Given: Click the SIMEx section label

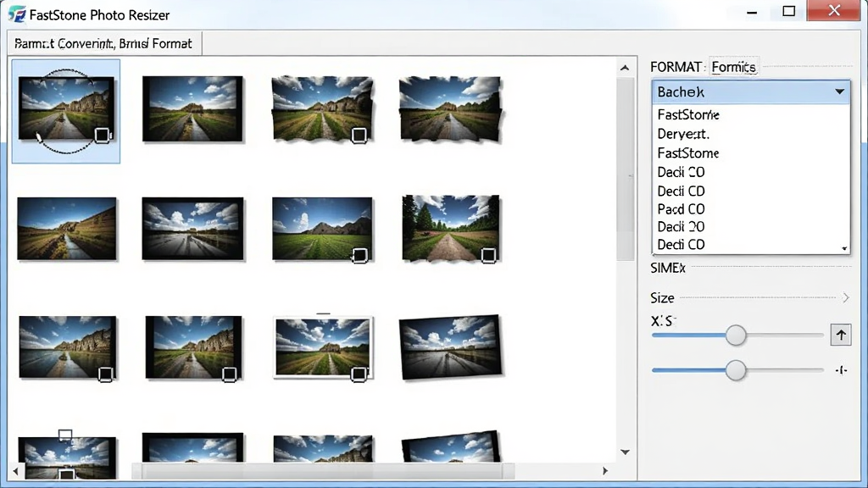Looking at the screenshot, I should (x=668, y=269).
